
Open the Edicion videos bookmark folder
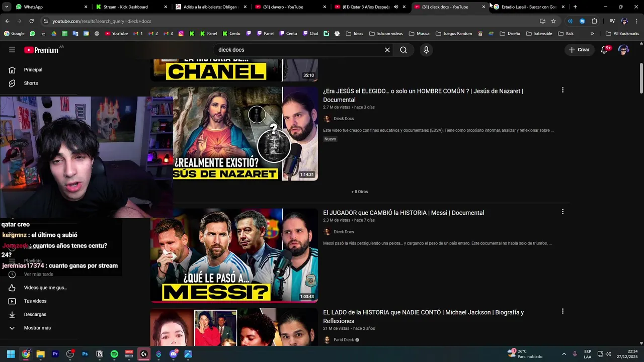click(x=386, y=34)
